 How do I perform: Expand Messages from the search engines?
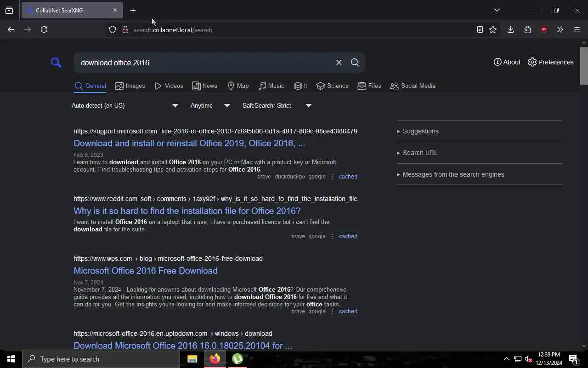[x=479, y=174]
